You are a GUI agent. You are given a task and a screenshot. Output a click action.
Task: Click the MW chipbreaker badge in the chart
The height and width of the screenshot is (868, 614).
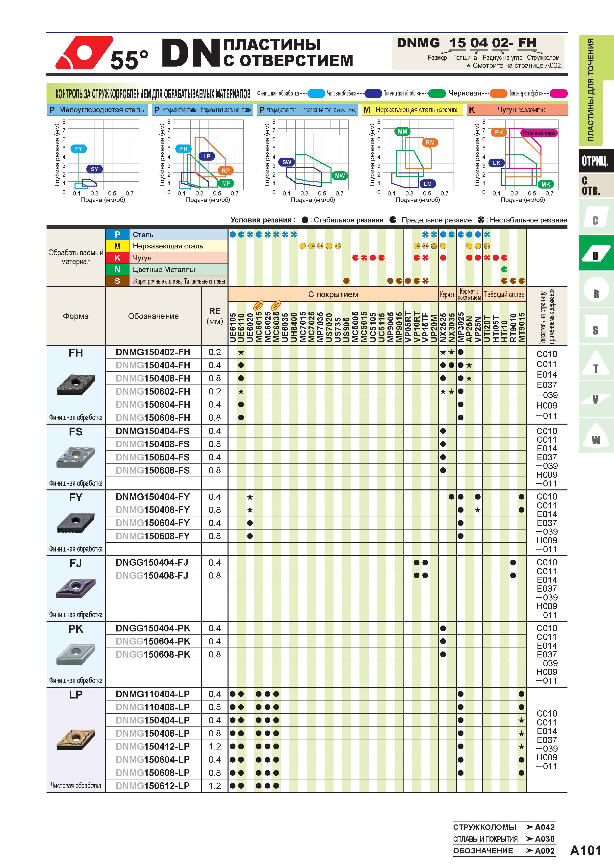[340, 175]
